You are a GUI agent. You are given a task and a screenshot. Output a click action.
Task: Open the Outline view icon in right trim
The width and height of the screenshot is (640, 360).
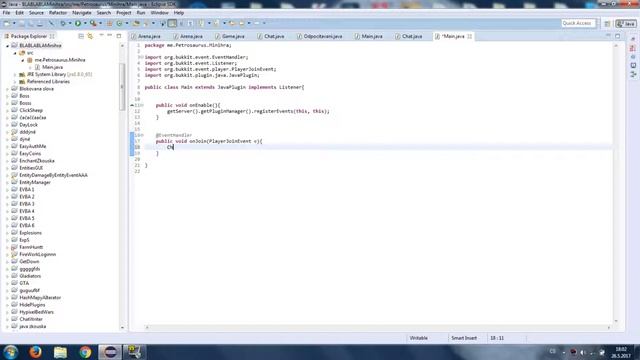click(x=633, y=65)
